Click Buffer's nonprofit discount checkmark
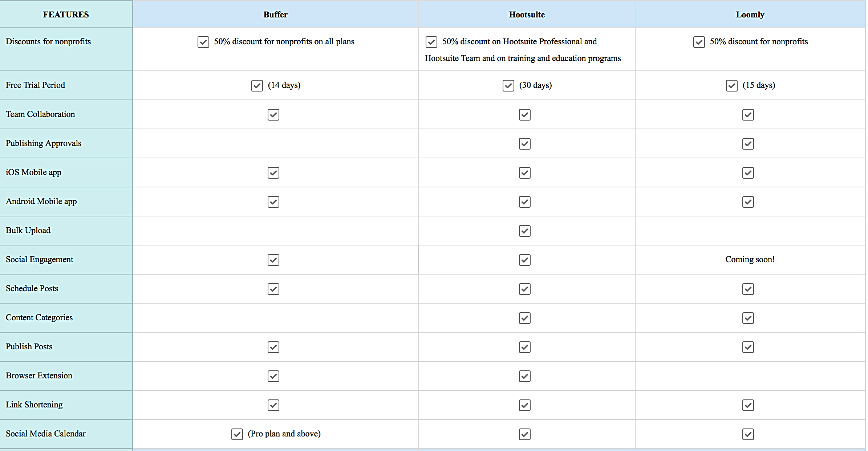 coord(203,42)
